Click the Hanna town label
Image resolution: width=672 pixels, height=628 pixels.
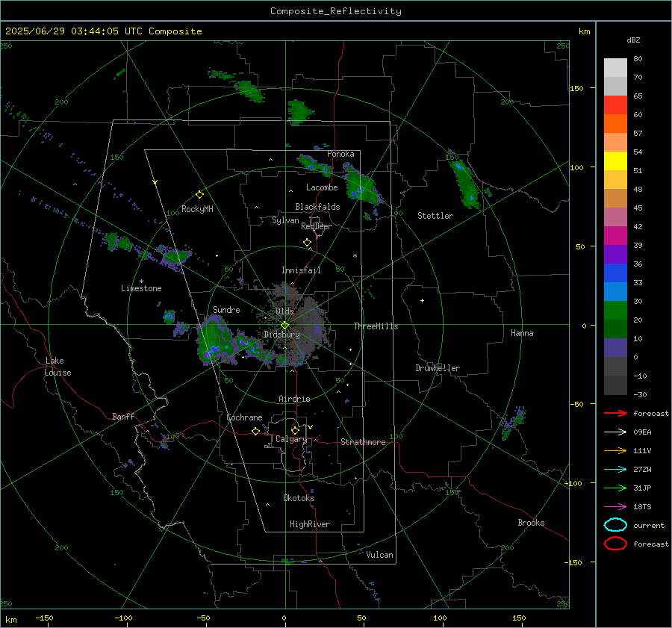pos(522,333)
